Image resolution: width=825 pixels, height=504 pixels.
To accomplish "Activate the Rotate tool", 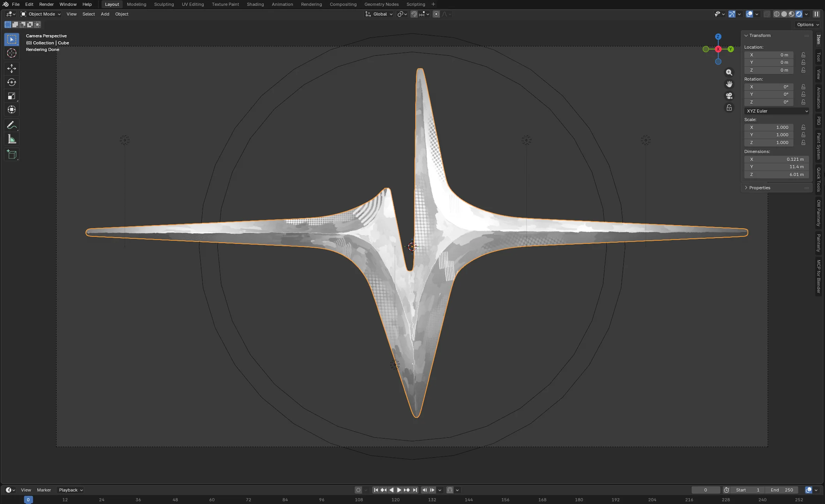I will tap(12, 82).
